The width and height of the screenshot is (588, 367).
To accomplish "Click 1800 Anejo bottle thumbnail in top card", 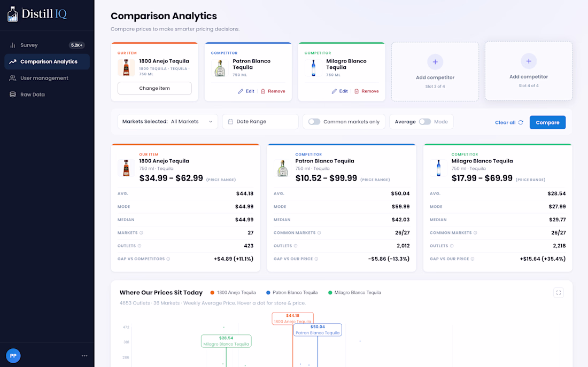I will pos(126,68).
